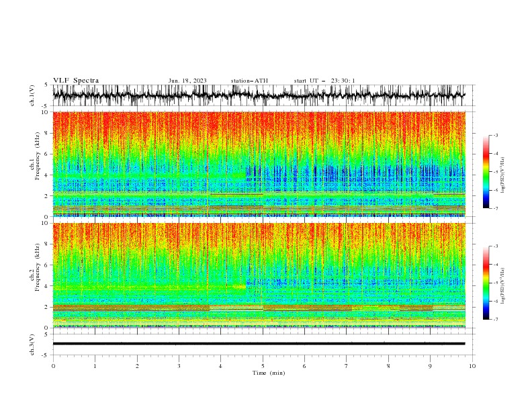Select the "ch.3(V)" axis label
The width and height of the screenshot is (532, 411).
(x=32, y=345)
